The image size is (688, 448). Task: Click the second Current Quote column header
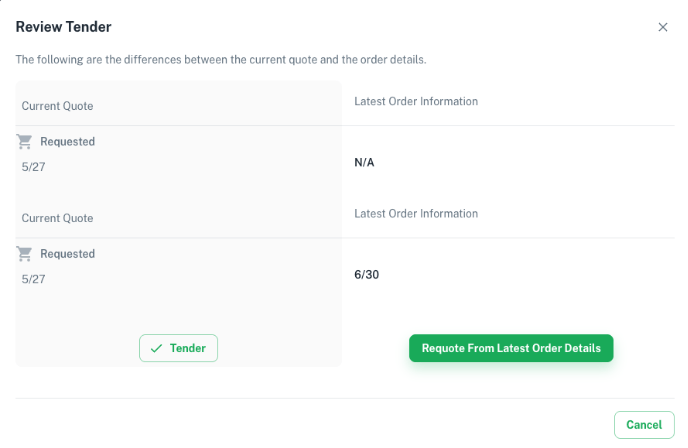point(57,218)
